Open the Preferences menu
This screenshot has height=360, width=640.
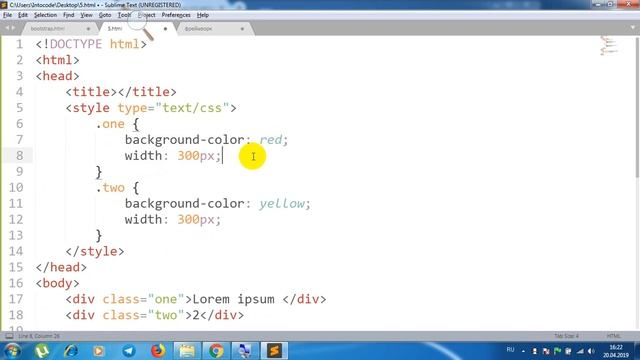176,15
